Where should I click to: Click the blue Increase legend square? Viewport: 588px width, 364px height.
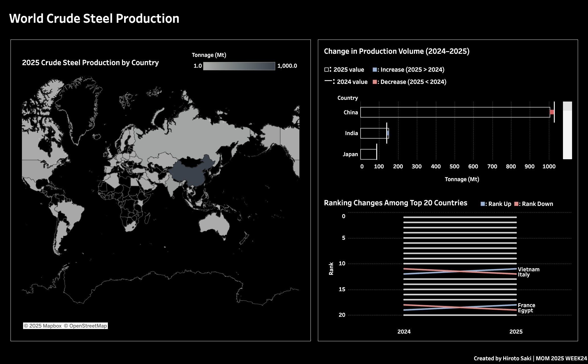[x=375, y=70]
